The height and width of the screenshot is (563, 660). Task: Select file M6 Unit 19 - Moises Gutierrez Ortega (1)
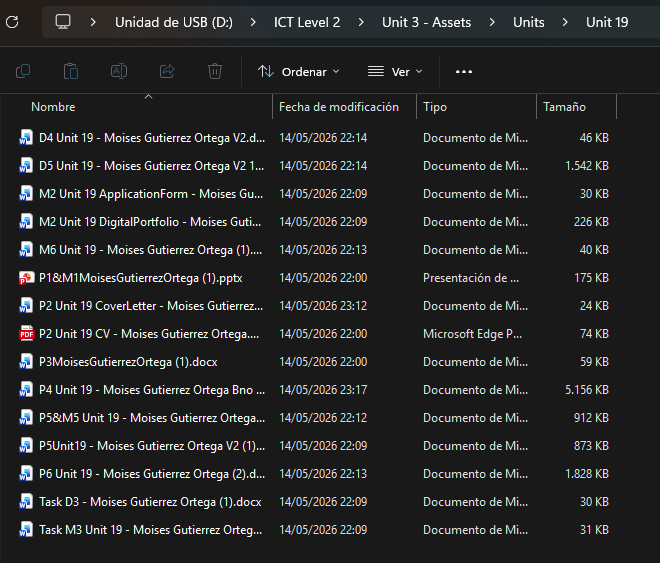150,250
